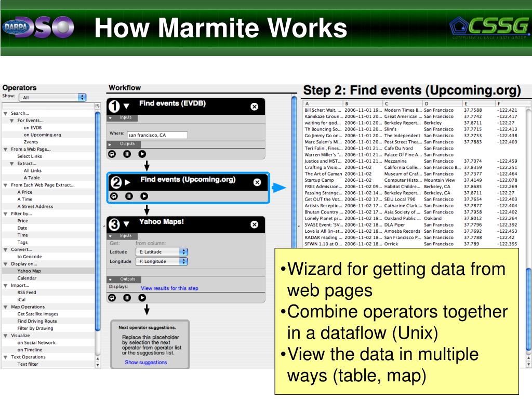Viewport: 532px width, 399px height.
Task: Click column header A in results table
Action: coord(323,103)
